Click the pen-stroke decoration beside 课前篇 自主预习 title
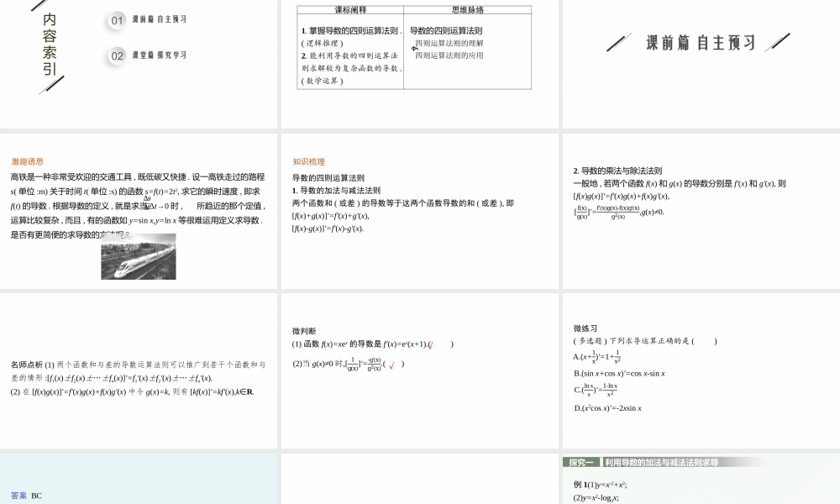Image resolution: width=840 pixels, height=504 pixels. 619,40
